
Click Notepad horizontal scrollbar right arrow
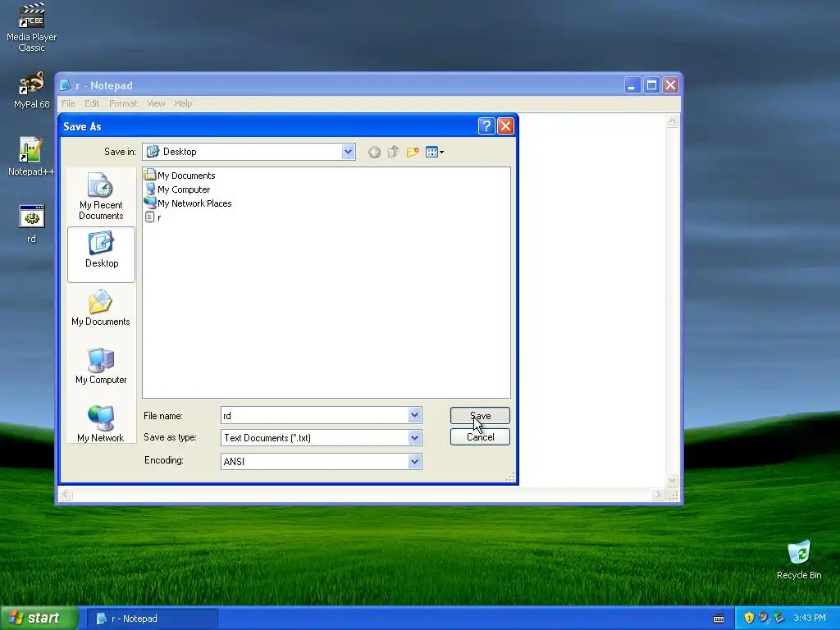[658, 494]
